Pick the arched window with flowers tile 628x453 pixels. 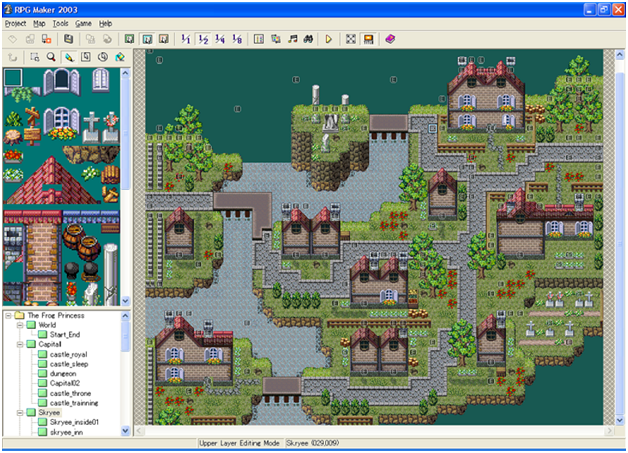point(62,123)
